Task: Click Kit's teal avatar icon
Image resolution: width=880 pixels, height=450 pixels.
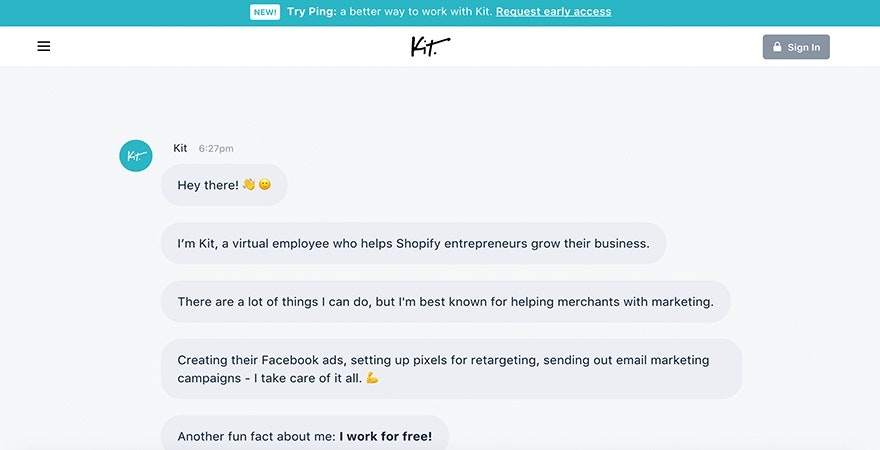Action: pyautogui.click(x=136, y=156)
